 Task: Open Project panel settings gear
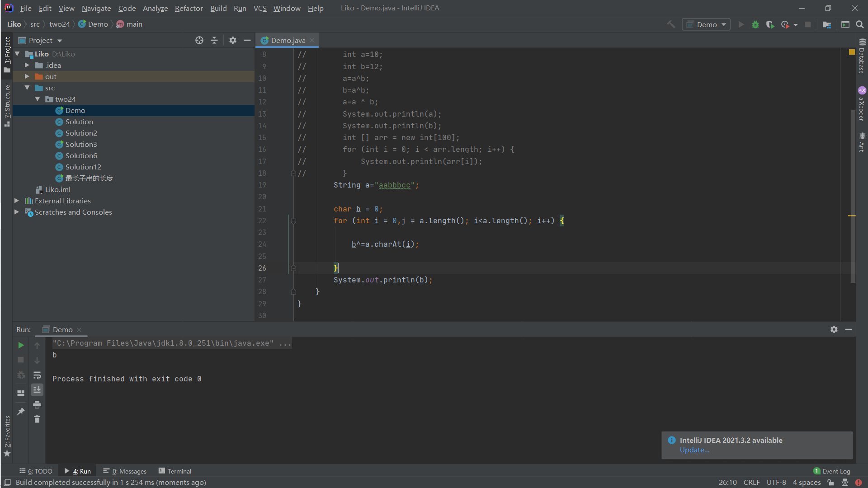click(232, 40)
